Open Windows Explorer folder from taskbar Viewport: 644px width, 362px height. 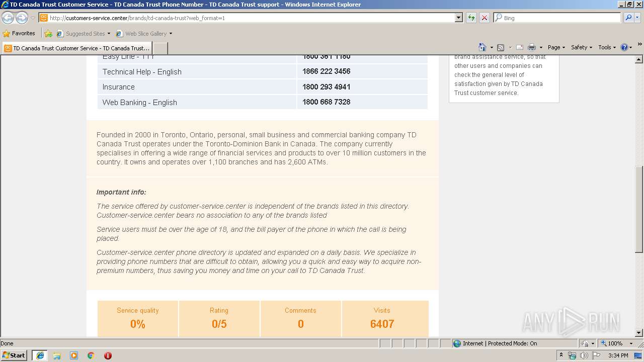pos(57,355)
